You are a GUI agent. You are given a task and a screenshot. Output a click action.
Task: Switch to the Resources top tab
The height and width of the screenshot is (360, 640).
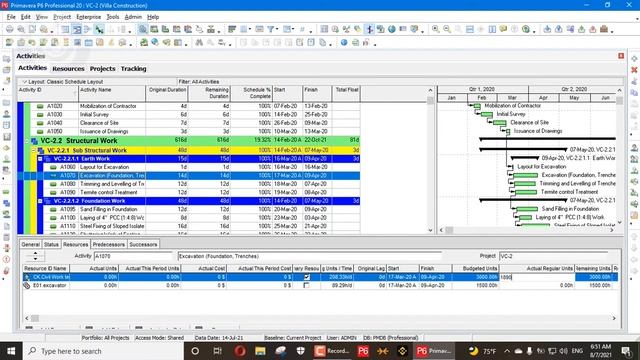[68, 69]
